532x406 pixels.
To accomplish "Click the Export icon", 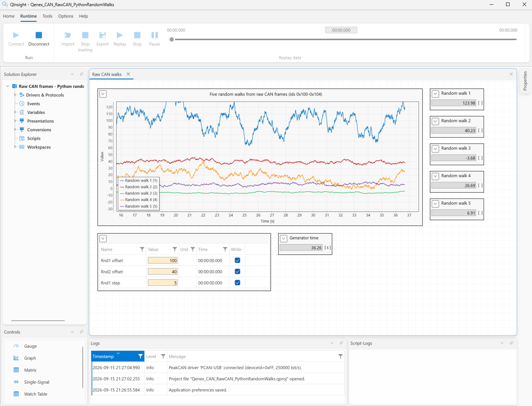I will [103, 35].
